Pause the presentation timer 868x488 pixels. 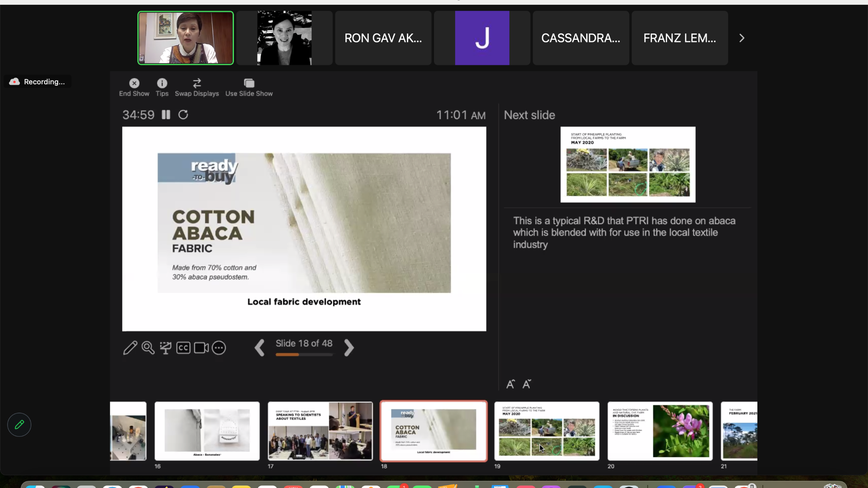(x=166, y=115)
